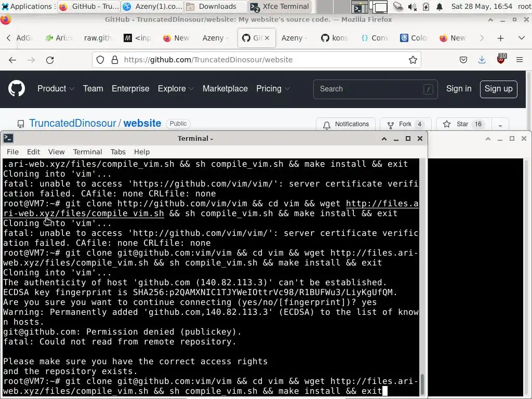Viewport: 532px width, 399px height.
Task: Open the notifications bell in the system panel
Action: (440, 7)
